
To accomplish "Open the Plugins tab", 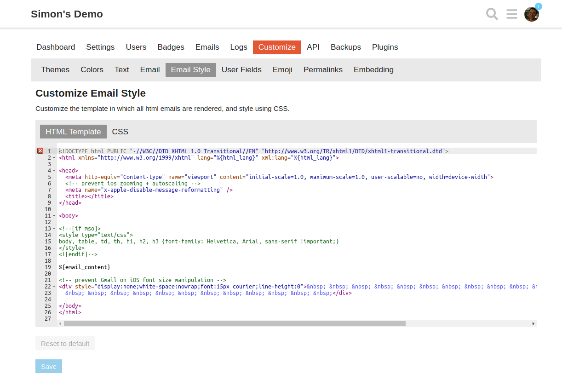I will [385, 47].
